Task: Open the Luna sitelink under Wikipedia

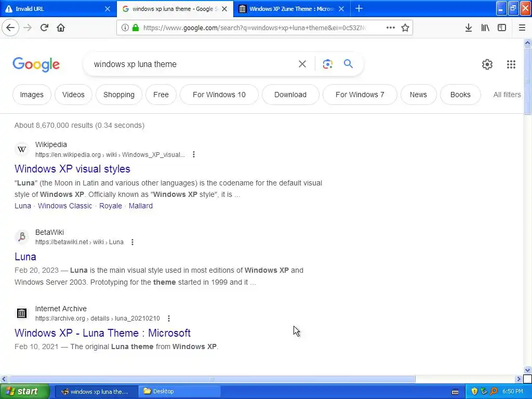Action: click(23, 206)
